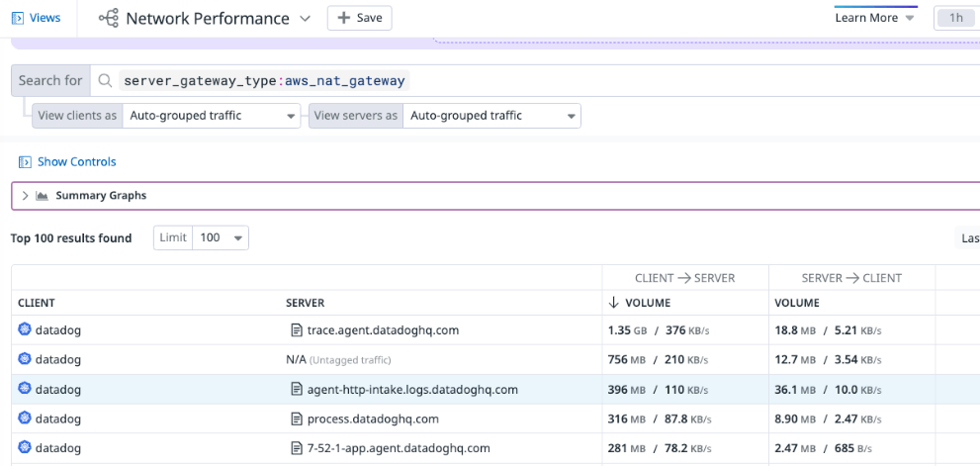Click agent-http-intake.logs.datadoghq.com server name

coord(412,390)
